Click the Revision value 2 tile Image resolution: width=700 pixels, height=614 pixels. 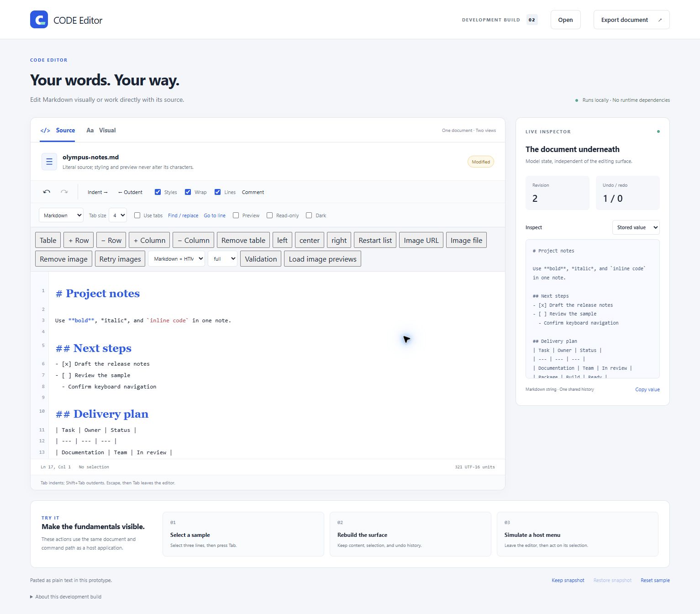(x=558, y=193)
